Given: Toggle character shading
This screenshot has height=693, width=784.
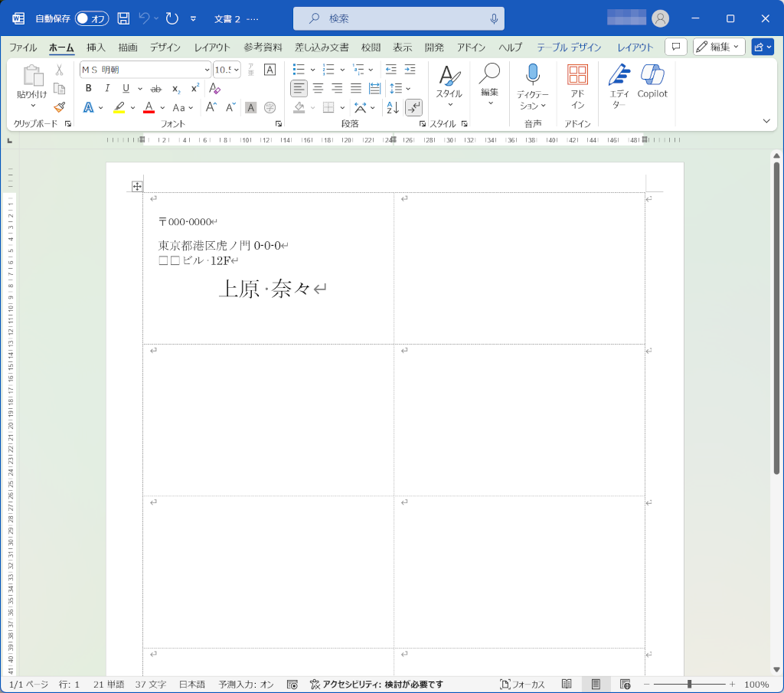Looking at the screenshot, I should pyautogui.click(x=251, y=107).
